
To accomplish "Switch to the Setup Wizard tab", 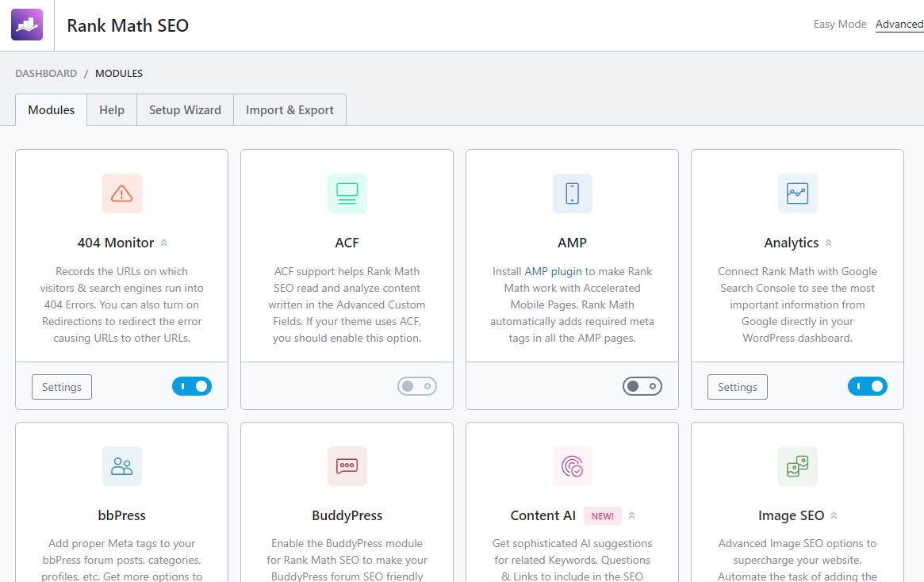I will pos(185,110).
